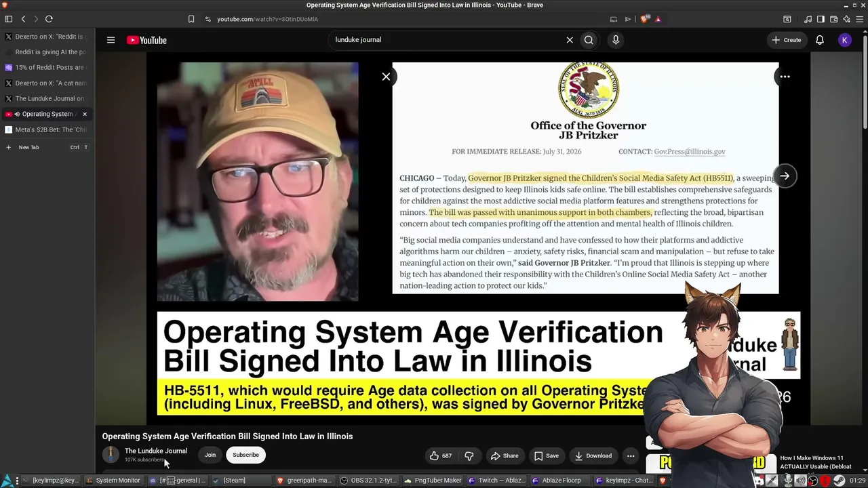Clear the 'lunduke journal' search text

[x=570, y=40]
